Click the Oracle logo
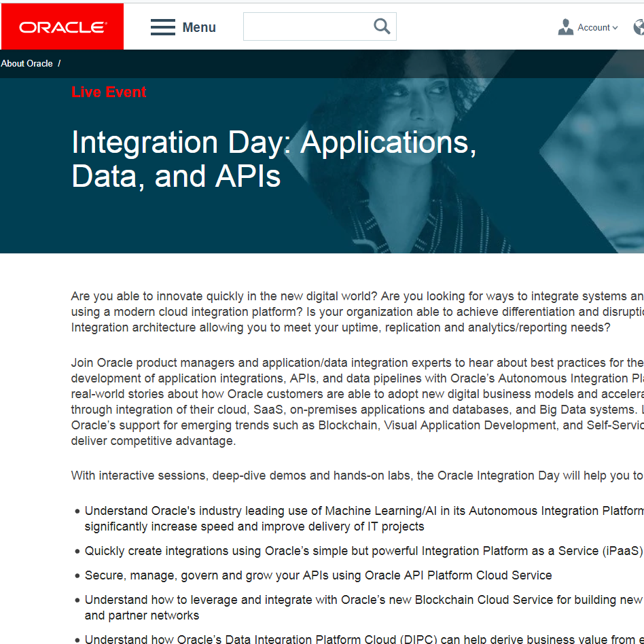This screenshot has height=644, width=644. [62, 26]
